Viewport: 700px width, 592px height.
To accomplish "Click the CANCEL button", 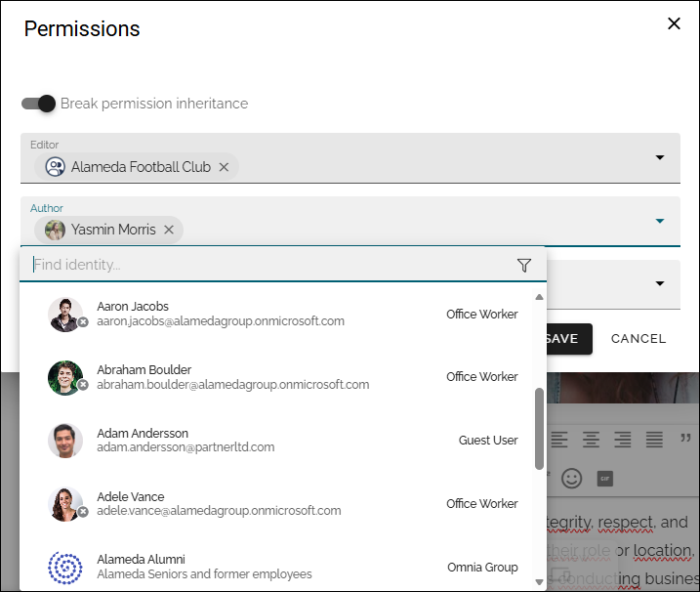I will point(638,339).
